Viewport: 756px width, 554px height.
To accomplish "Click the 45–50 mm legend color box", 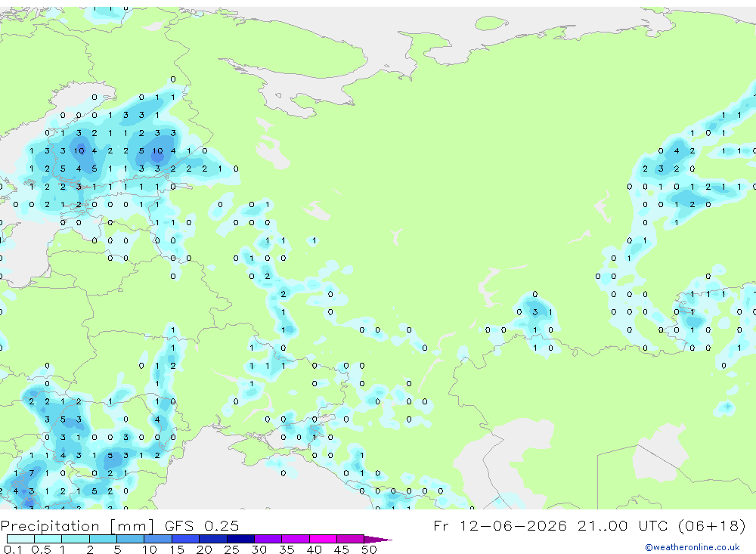I will [351, 539].
